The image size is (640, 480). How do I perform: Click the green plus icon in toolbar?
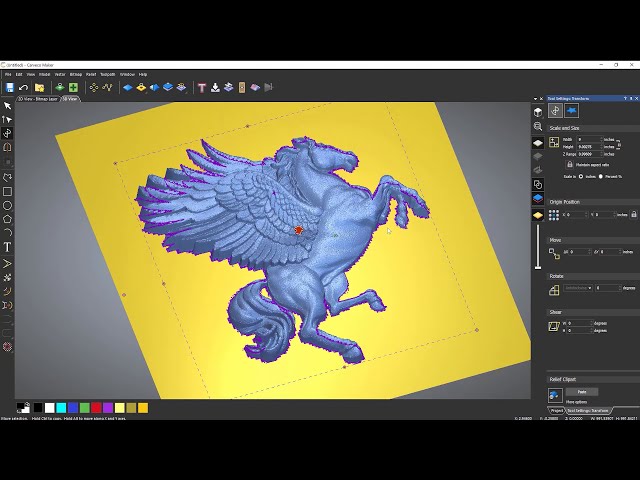pyautogui.click(x=73, y=87)
